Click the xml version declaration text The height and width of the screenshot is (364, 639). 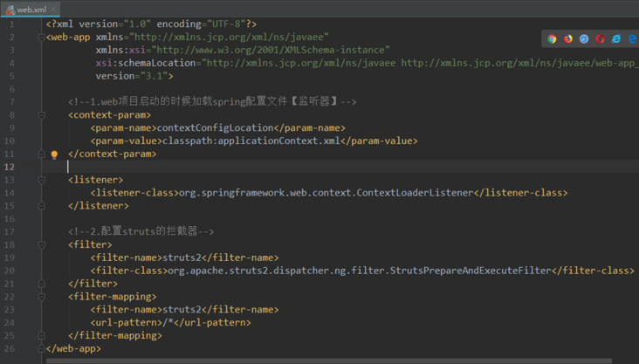(151, 24)
